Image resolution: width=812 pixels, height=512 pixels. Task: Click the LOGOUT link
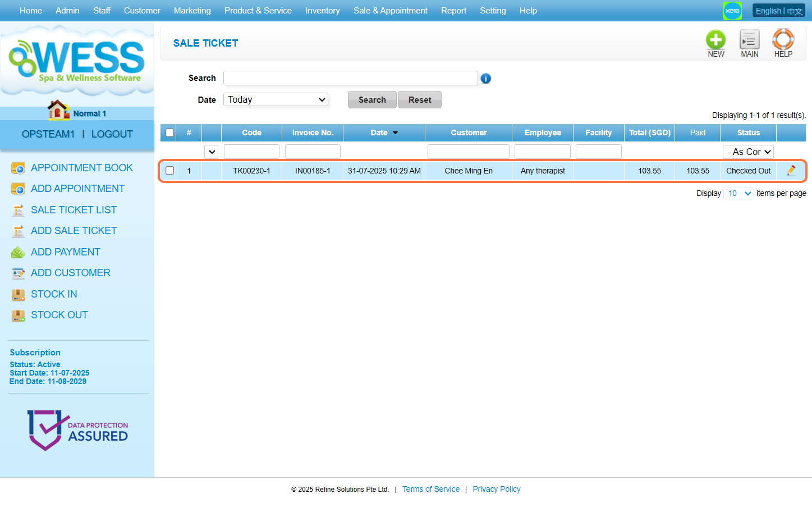coord(112,134)
